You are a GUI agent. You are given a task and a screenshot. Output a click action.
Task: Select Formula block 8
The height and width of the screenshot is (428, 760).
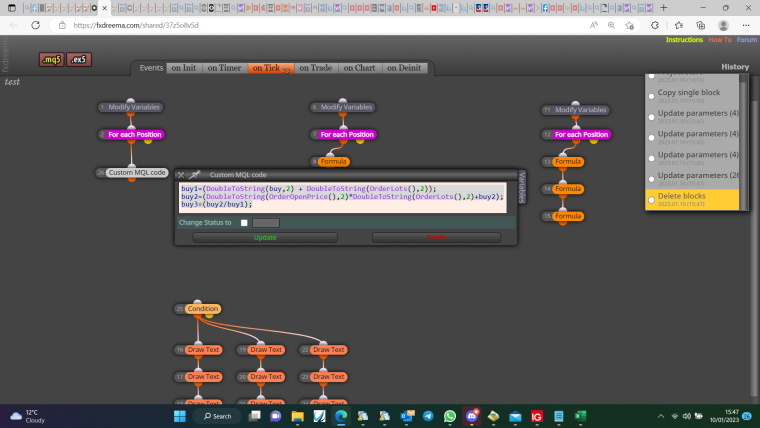click(330, 161)
